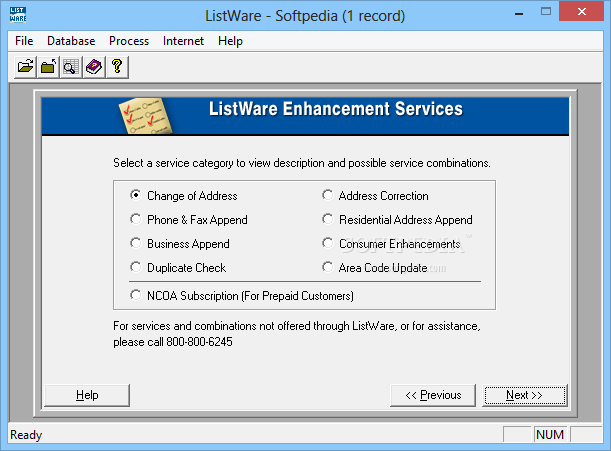Click the magnifier browse records icon
Screen dimensions: 611x451
tap(71, 67)
